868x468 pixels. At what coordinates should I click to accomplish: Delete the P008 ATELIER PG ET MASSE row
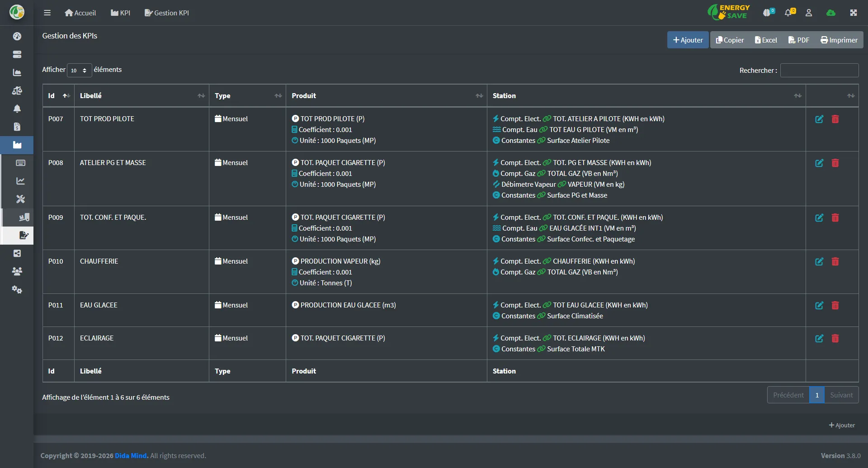tap(835, 163)
